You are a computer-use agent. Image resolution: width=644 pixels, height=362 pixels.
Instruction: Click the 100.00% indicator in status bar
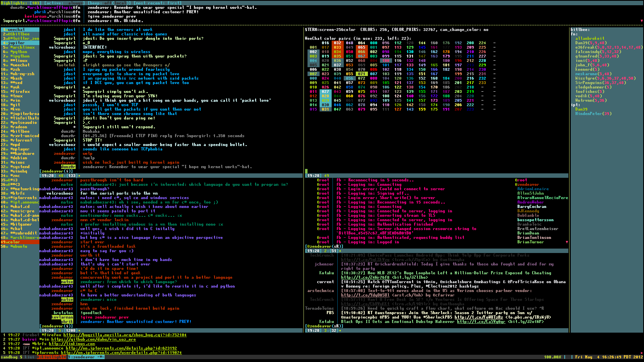pos(552,357)
